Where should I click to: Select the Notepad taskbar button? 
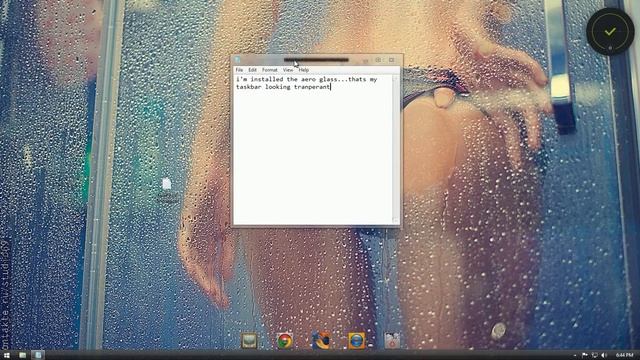coord(38,355)
